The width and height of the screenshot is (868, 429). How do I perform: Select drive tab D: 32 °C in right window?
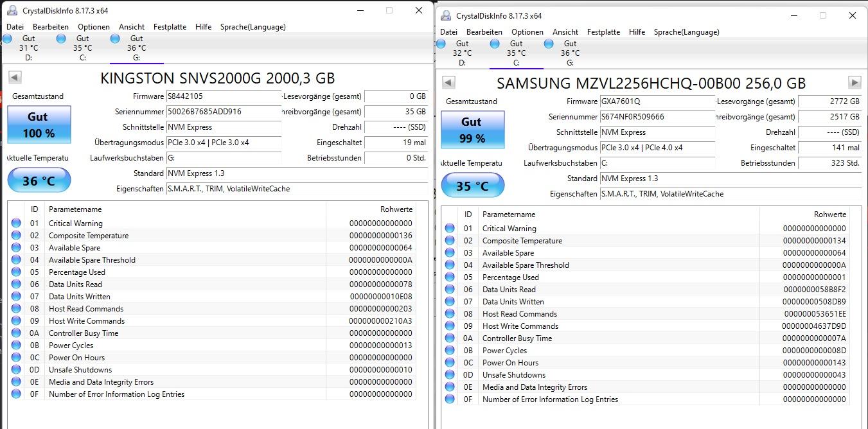[462, 53]
